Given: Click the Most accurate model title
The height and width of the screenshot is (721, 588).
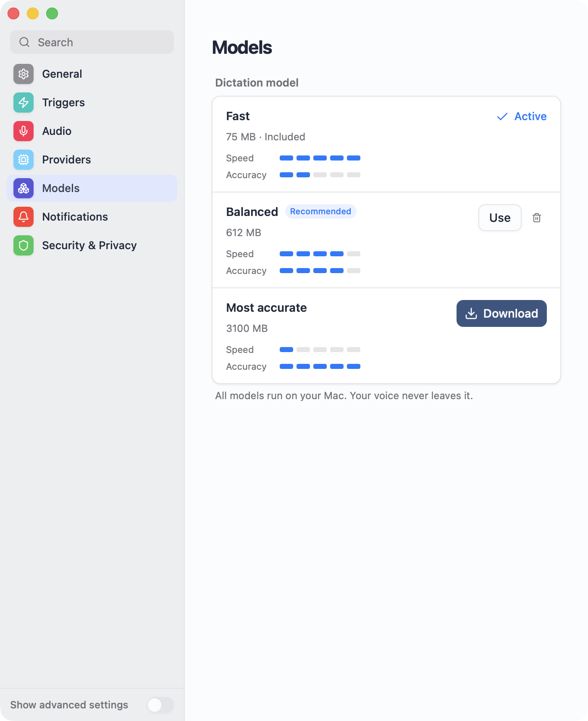Looking at the screenshot, I should pos(266,308).
